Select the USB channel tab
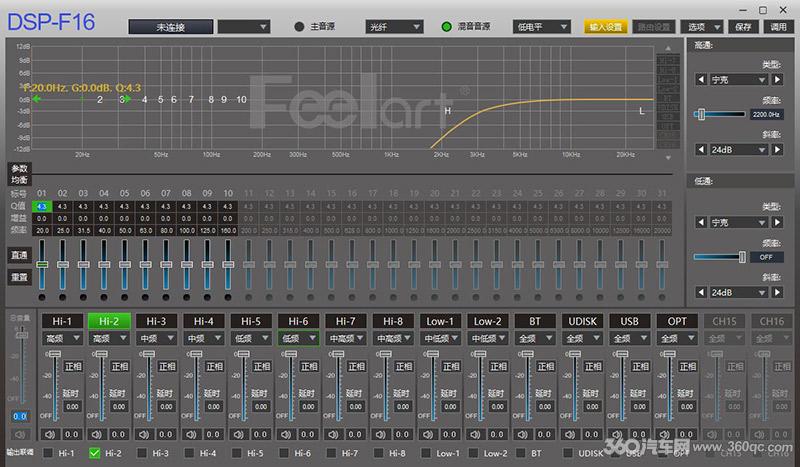This screenshot has width=800, height=467. 630,321
